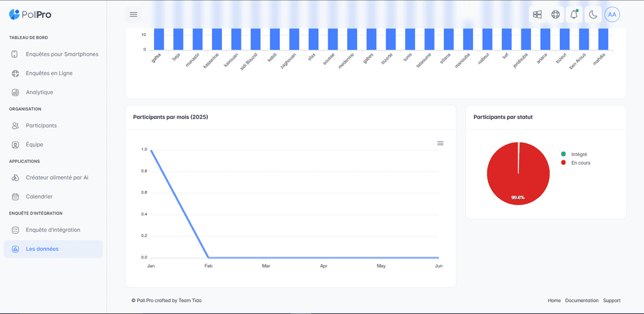Screen dimensions: 644x314
Task: Open the Calendrier menu item
Action: tap(39, 197)
